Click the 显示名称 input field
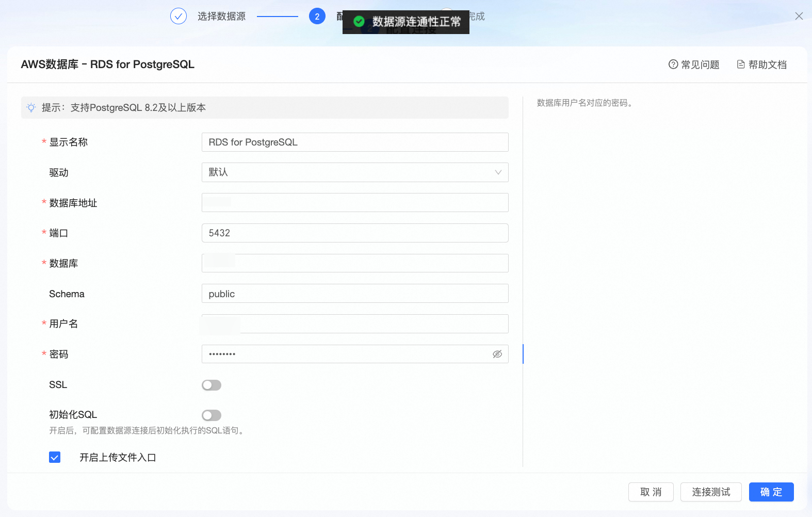This screenshot has width=812, height=517. (355, 142)
